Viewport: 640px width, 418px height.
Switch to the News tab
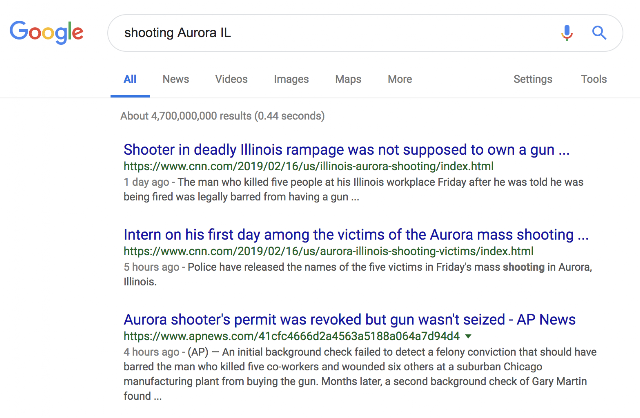(x=176, y=79)
